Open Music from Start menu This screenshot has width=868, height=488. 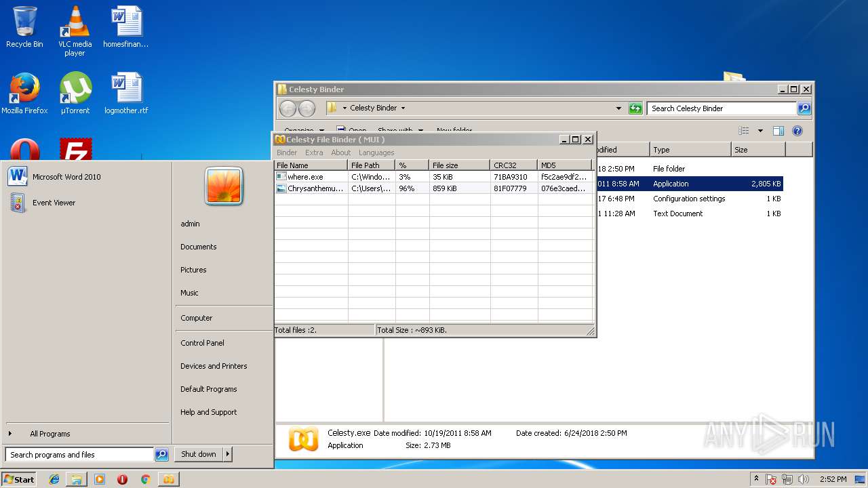(190, 293)
